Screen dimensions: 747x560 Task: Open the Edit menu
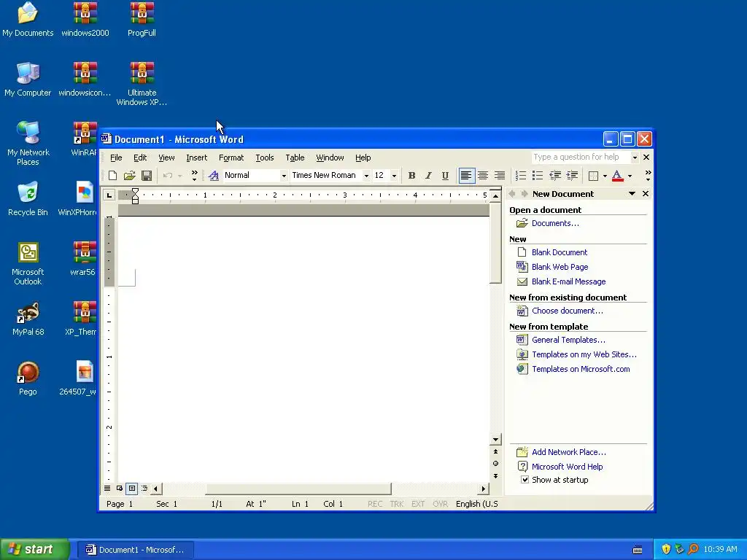coord(140,157)
